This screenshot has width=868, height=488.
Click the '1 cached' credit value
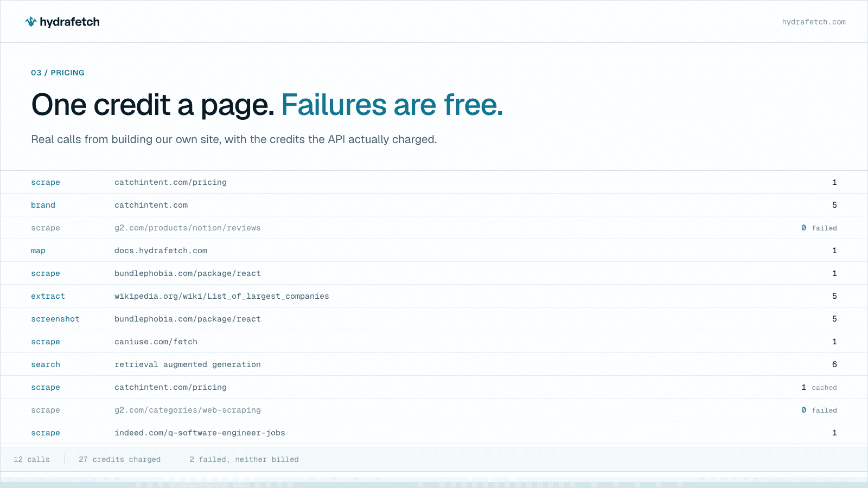coord(819,387)
